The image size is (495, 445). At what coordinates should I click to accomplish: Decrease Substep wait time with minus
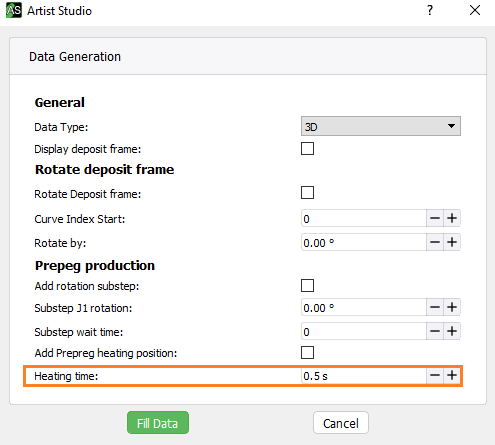coord(435,331)
